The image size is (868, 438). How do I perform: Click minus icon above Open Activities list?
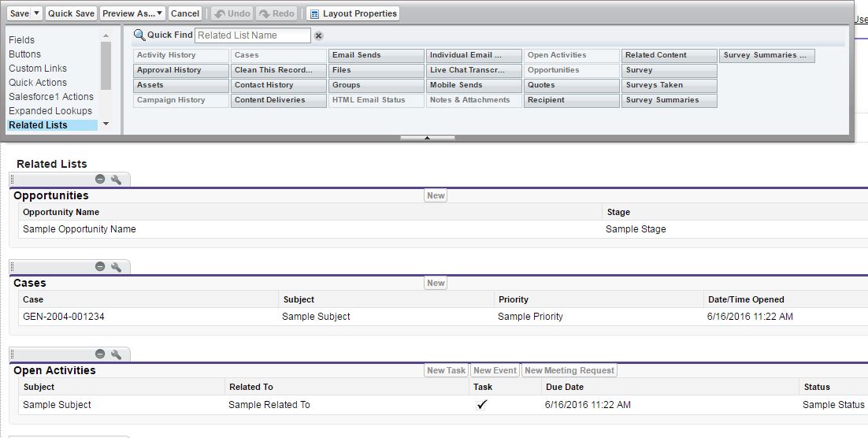click(100, 354)
